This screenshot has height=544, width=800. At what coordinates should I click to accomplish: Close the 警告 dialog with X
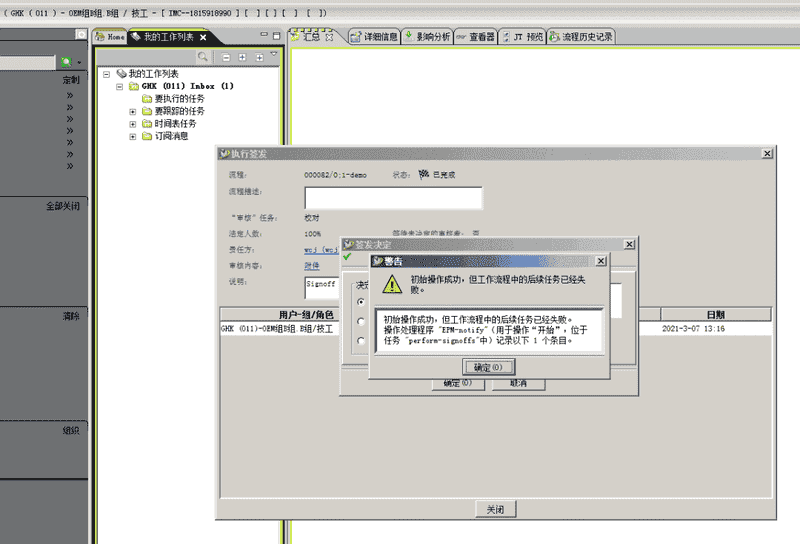click(601, 261)
